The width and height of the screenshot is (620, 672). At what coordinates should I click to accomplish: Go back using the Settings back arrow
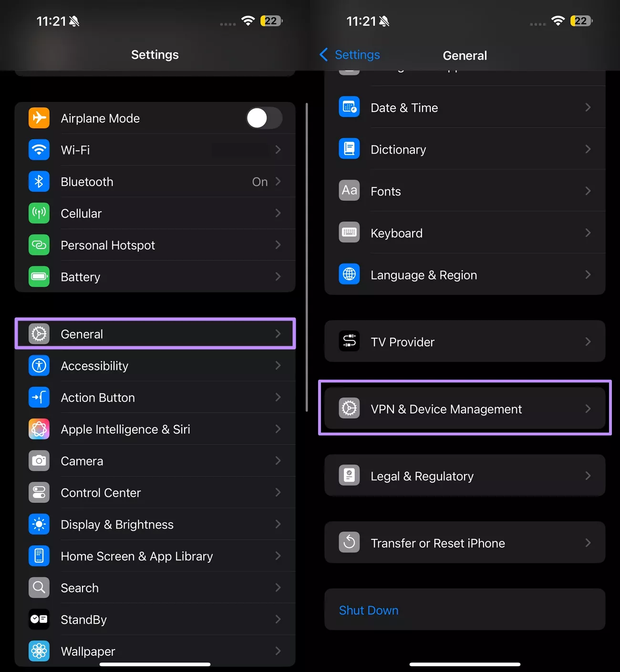click(323, 55)
